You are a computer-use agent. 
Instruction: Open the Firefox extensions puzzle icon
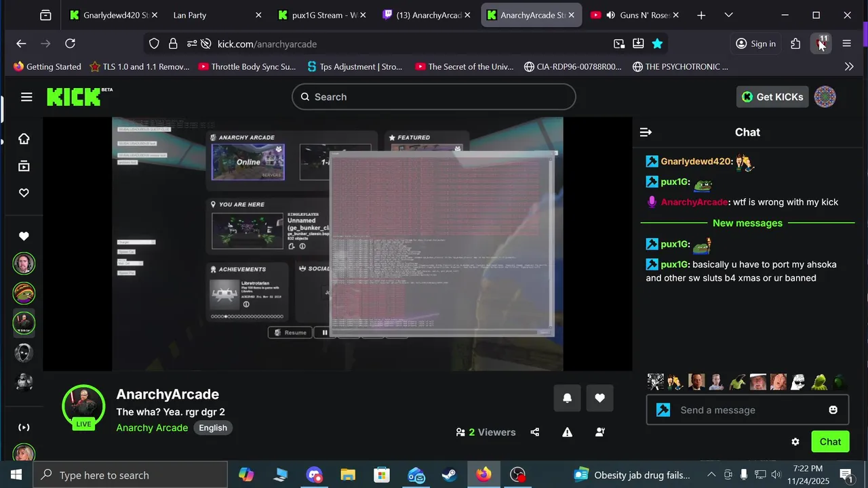[795, 43]
